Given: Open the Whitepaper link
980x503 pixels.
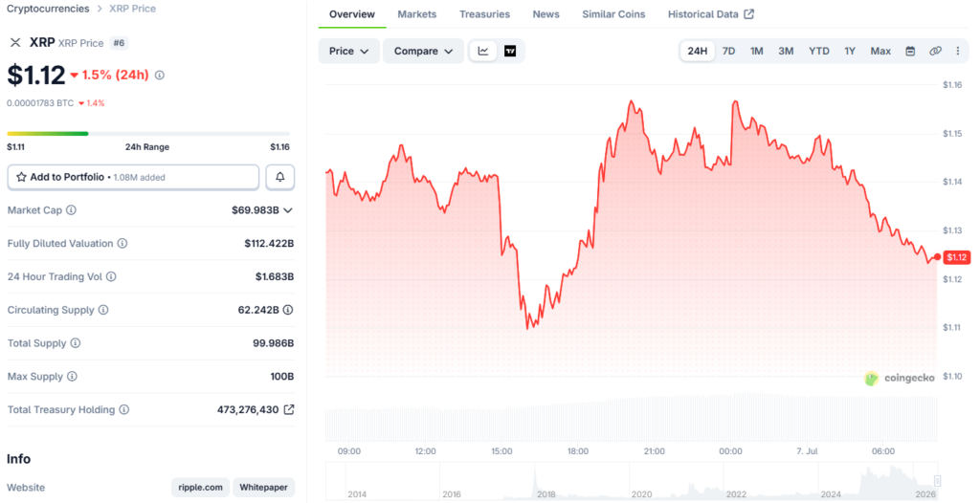Looking at the screenshot, I should pyautogui.click(x=264, y=488).
